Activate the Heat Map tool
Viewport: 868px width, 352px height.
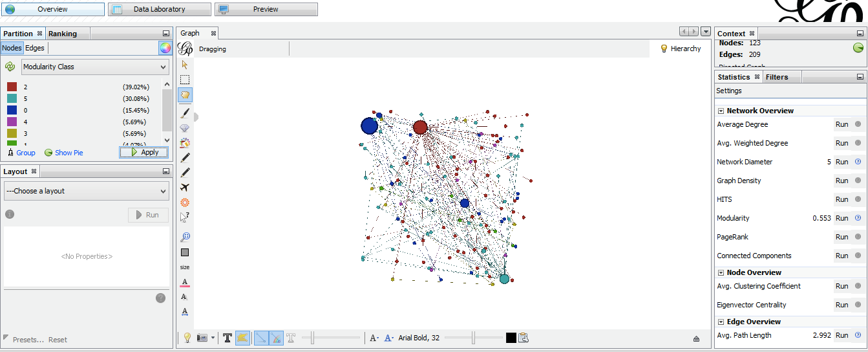coord(185,202)
